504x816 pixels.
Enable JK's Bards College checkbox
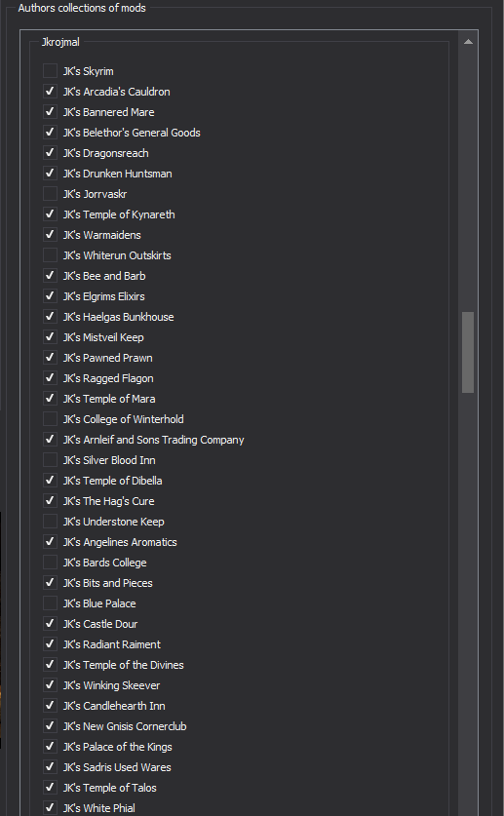coord(50,563)
